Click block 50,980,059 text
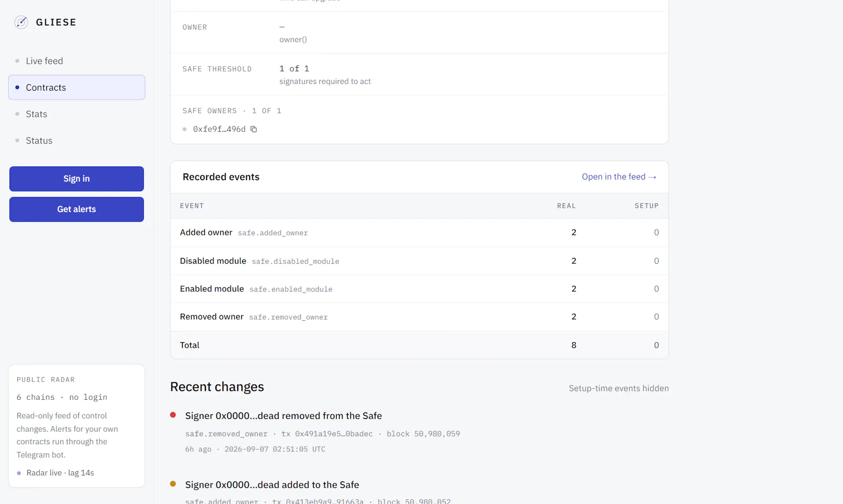Image resolution: width=843 pixels, height=504 pixels. [423, 434]
